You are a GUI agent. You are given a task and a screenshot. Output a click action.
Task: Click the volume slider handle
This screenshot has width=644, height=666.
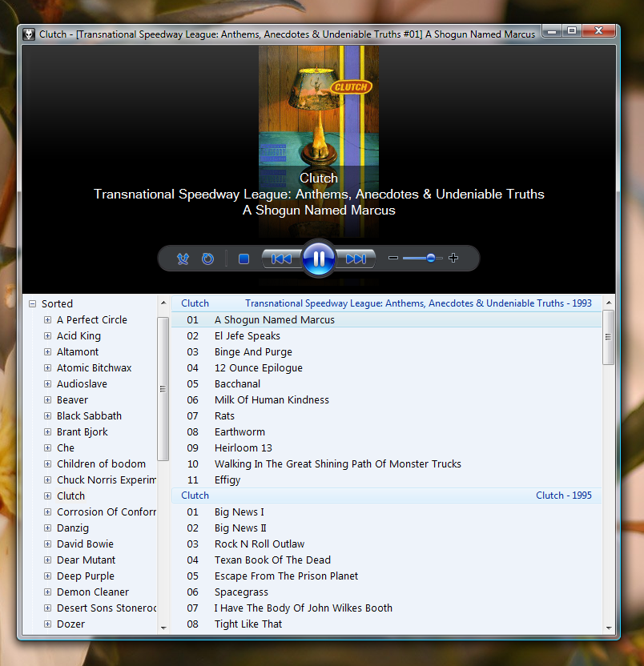pos(431,258)
